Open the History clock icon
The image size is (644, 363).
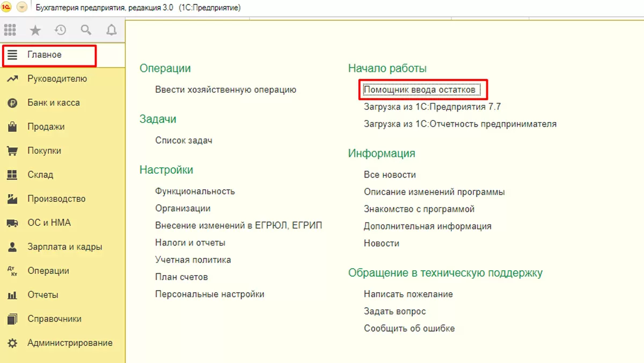[61, 31]
